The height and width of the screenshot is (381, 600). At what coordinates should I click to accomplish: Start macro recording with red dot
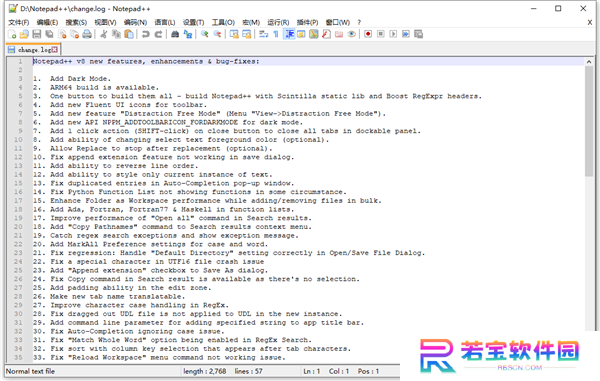[368, 34]
